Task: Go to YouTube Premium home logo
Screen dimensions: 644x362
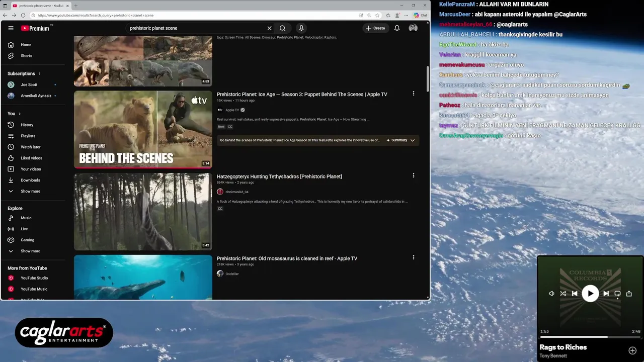Action: coord(35,28)
